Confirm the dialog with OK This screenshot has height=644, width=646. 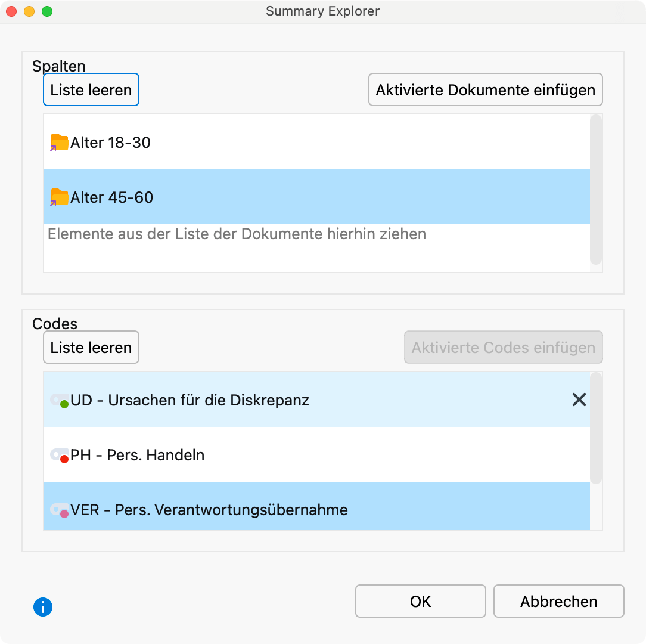(x=420, y=601)
